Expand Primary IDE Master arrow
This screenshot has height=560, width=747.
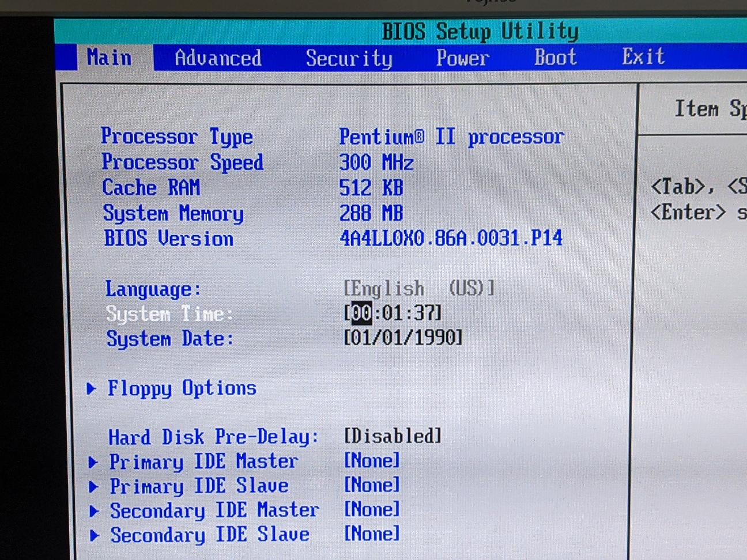pyautogui.click(x=93, y=462)
